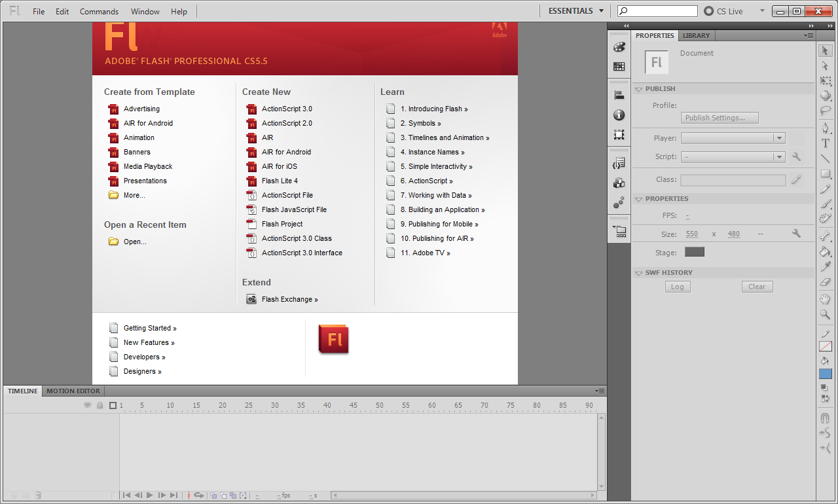Screen dimensions: 838x504
Task: Toggle Snap to Objects magnet
Action: (x=825, y=418)
